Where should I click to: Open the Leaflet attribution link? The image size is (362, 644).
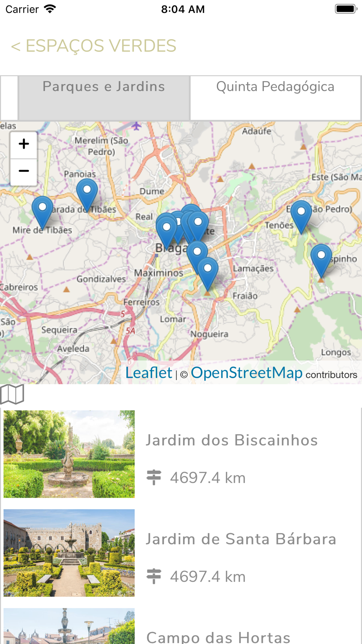[149, 373]
